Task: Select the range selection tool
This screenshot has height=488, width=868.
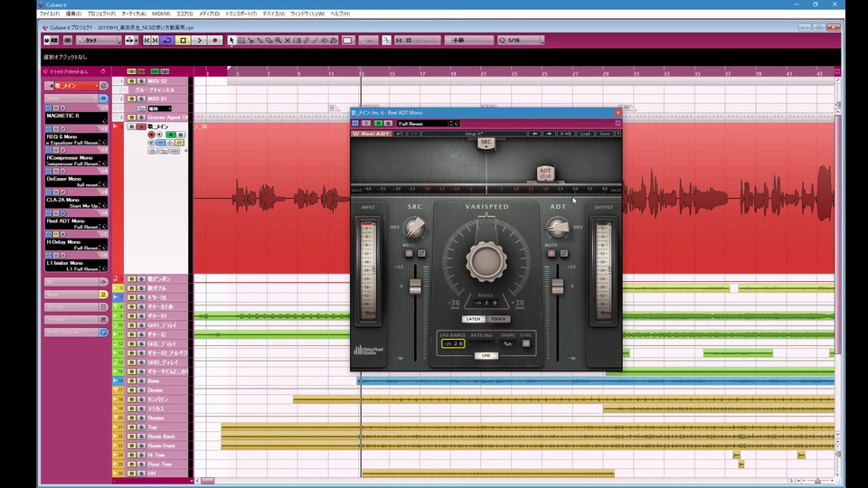Action: tap(241, 41)
